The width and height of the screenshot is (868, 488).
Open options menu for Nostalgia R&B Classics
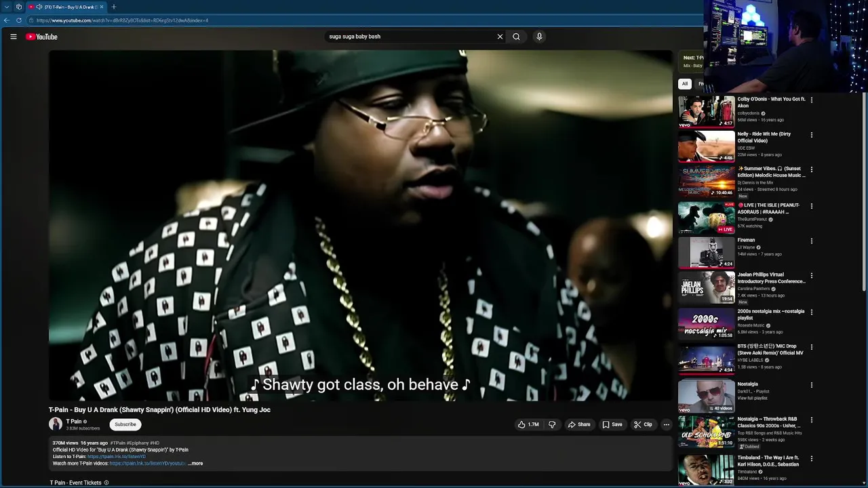812,420
